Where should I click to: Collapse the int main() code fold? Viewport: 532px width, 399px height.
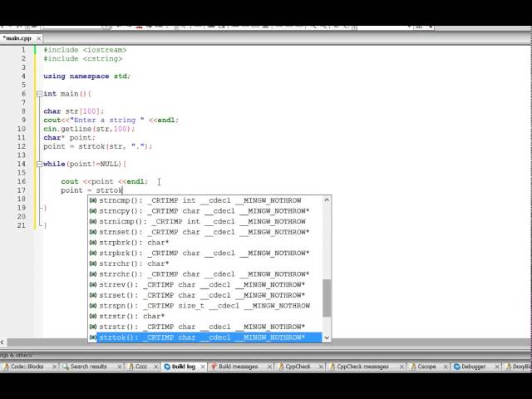pos(39,94)
